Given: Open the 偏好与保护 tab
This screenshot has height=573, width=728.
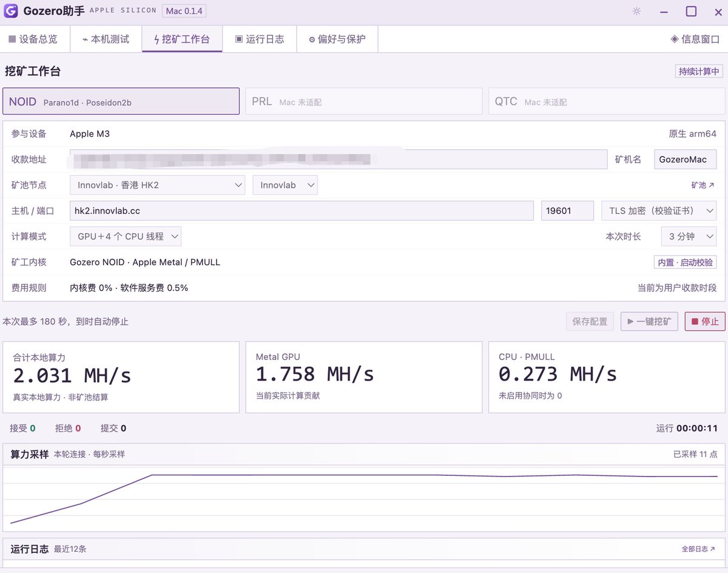Looking at the screenshot, I should pyautogui.click(x=337, y=39).
